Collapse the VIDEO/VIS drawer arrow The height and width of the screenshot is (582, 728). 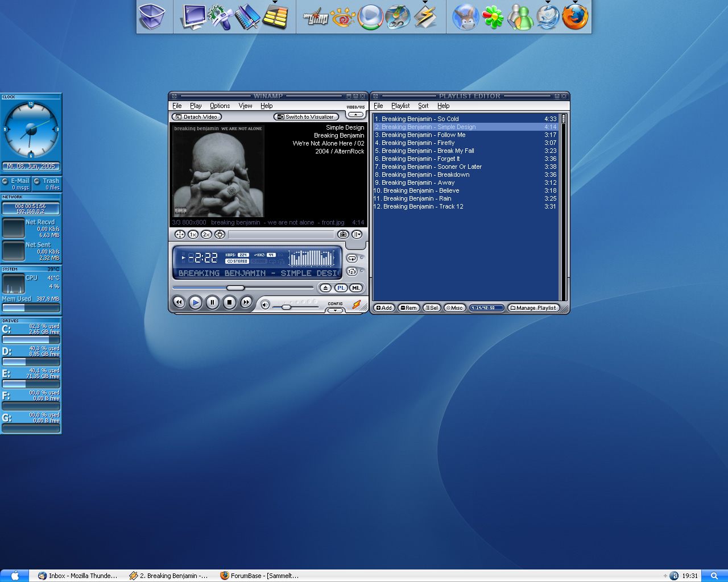pos(355,114)
